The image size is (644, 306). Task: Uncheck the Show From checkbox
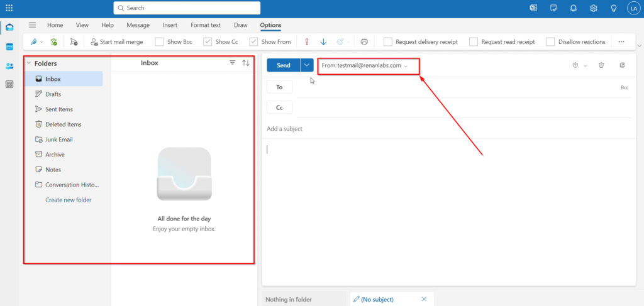[253, 41]
